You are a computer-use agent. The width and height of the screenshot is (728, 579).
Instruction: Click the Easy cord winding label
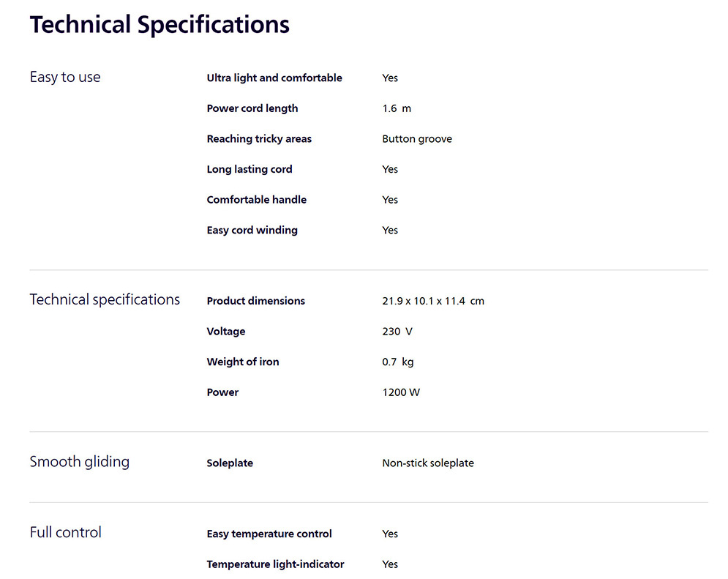[252, 230]
